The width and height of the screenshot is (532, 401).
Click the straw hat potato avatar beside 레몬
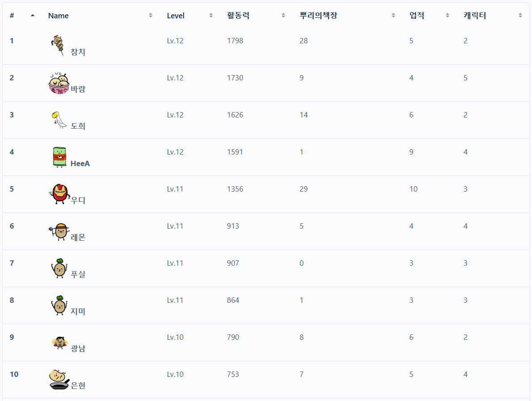[59, 231]
